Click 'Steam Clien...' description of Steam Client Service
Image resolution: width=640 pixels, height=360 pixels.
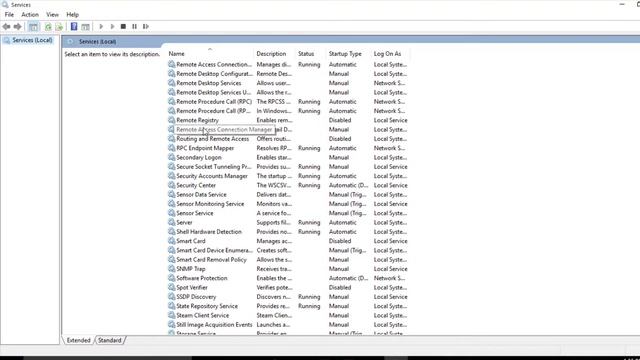[274, 315]
